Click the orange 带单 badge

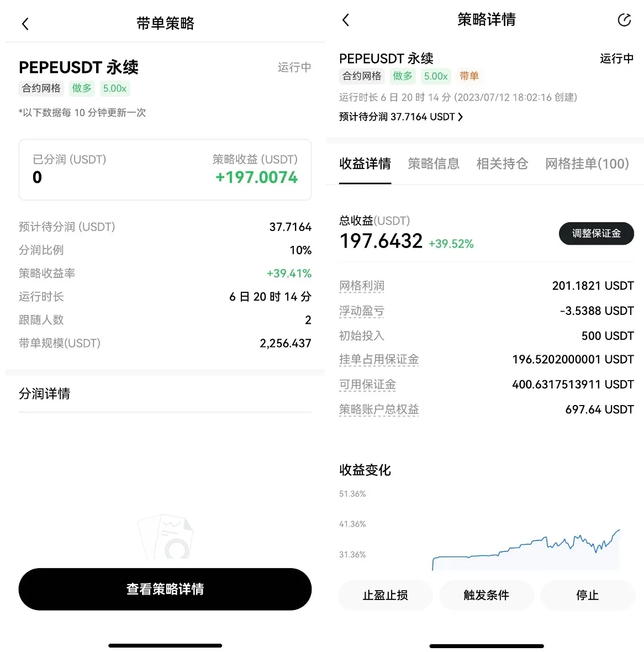[x=469, y=76]
